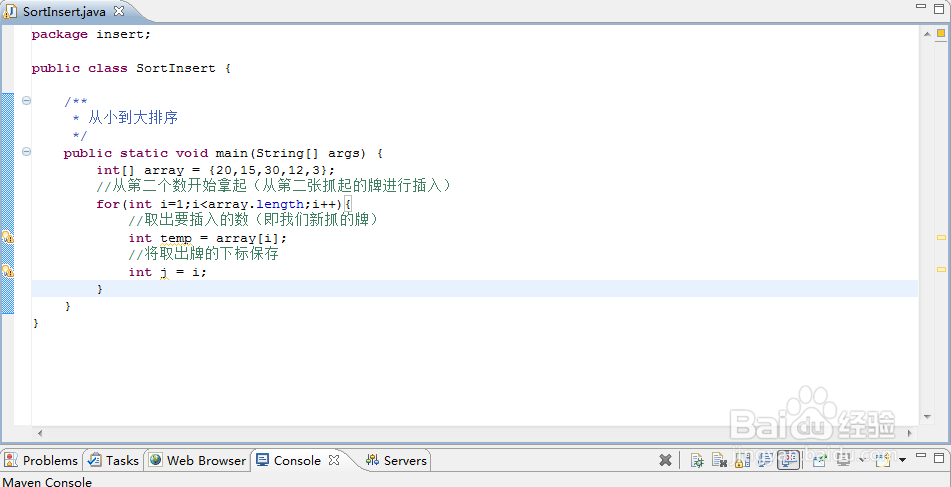Click overview ruler marker for j warning
Screen dimensions: 951x487
coord(941,269)
